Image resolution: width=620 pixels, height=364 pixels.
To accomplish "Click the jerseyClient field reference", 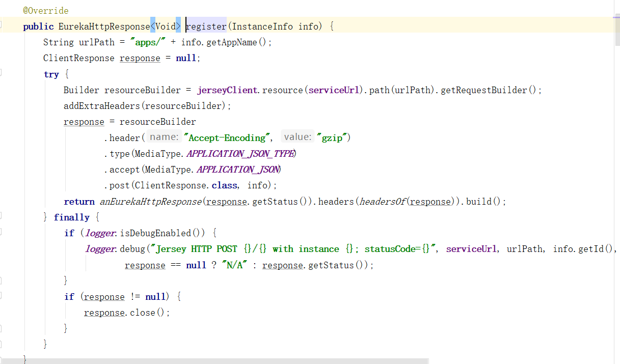I will [227, 90].
